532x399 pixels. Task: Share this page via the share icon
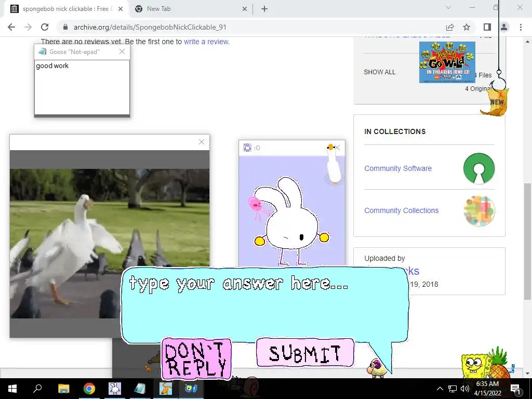[x=450, y=27]
